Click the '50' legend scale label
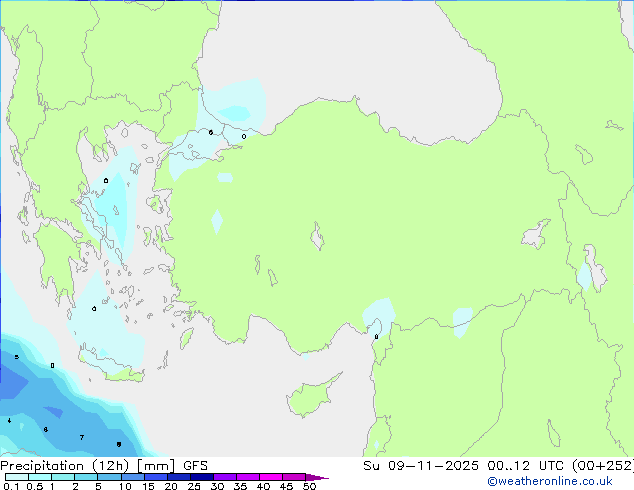This screenshot has height=490, width=634. click(309, 486)
